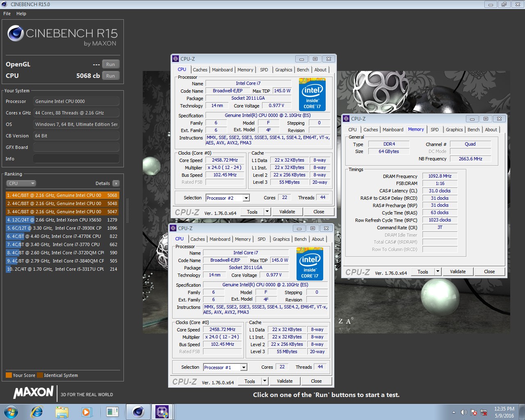Screen dimensions: 525x420
Task: Click the title icon of the upper CPU-Z window
Action: [x=176, y=59]
